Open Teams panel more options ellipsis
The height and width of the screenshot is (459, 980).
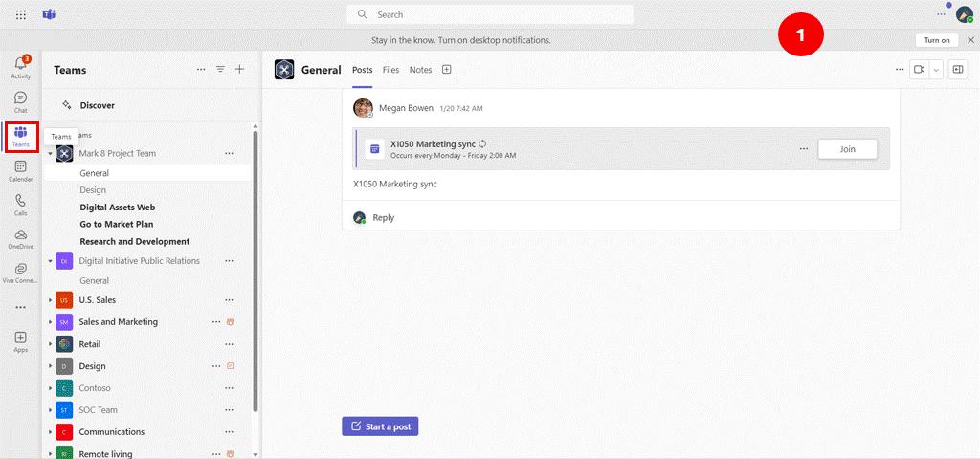pyautogui.click(x=201, y=69)
